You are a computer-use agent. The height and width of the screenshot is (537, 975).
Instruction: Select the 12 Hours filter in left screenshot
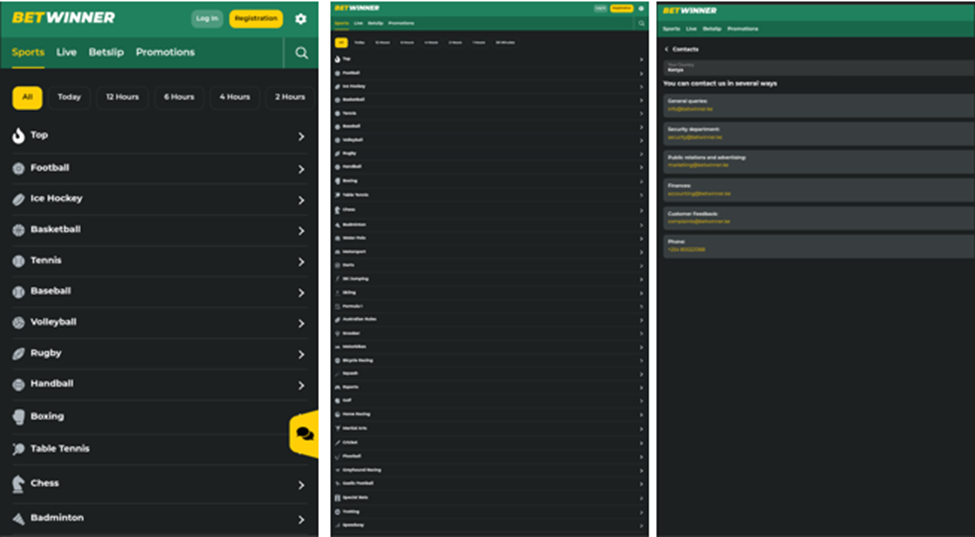tap(122, 98)
